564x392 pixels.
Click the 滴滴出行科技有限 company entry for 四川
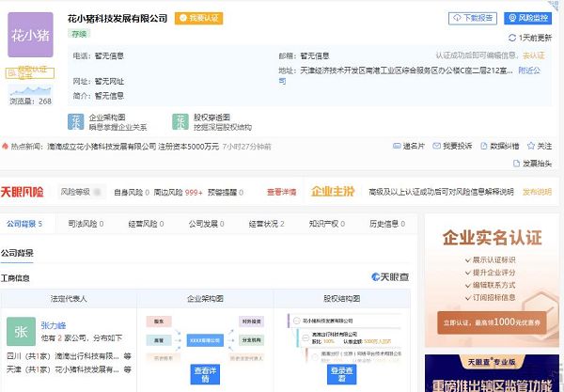[x=86, y=356]
